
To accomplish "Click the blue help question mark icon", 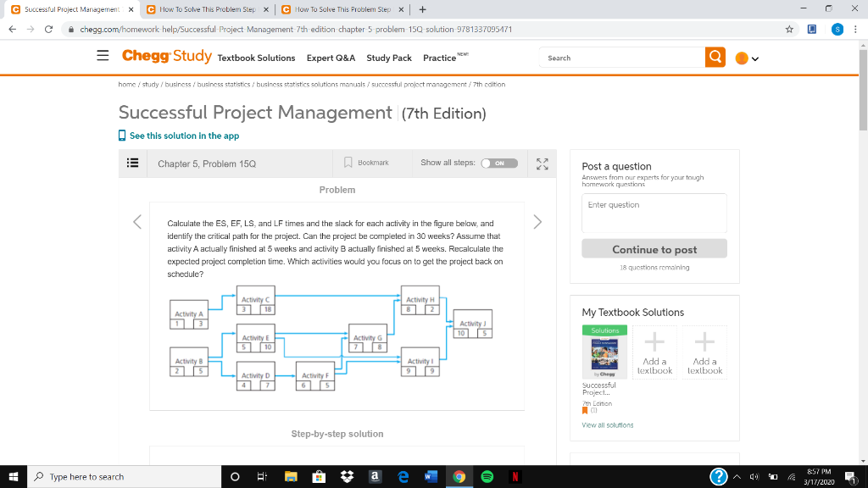I will click(x=718, y=476).
